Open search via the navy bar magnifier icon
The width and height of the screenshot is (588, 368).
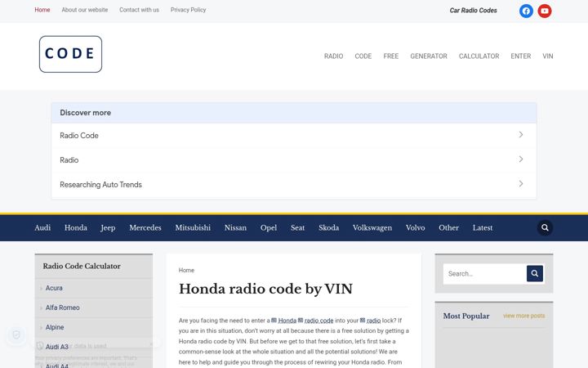[545, 227]
